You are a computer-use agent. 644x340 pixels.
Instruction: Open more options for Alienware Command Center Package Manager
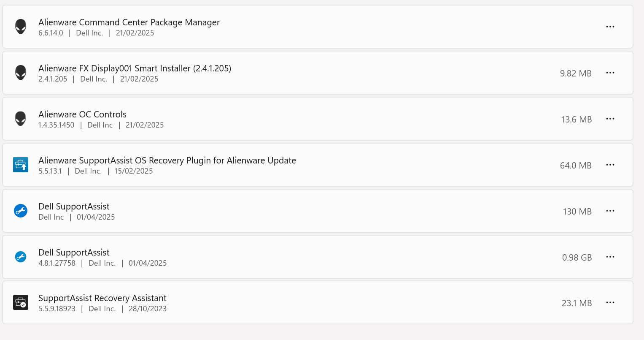coord(610,27)
